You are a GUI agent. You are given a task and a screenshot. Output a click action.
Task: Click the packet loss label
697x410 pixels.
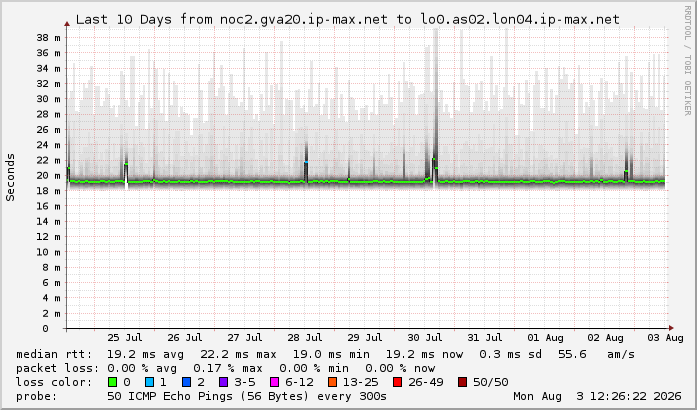[57, 368]
